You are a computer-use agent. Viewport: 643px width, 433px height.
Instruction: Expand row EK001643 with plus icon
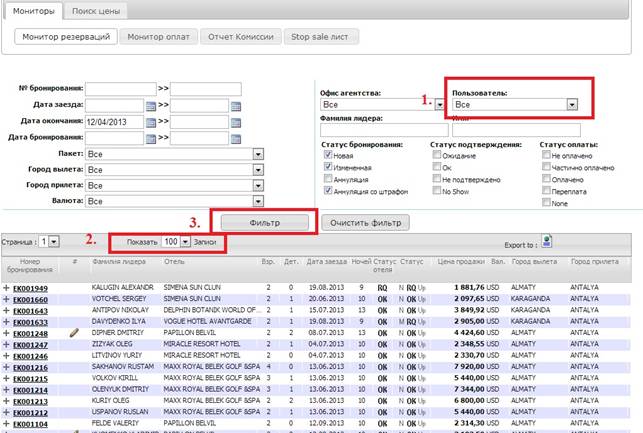[x=6, y=311]
